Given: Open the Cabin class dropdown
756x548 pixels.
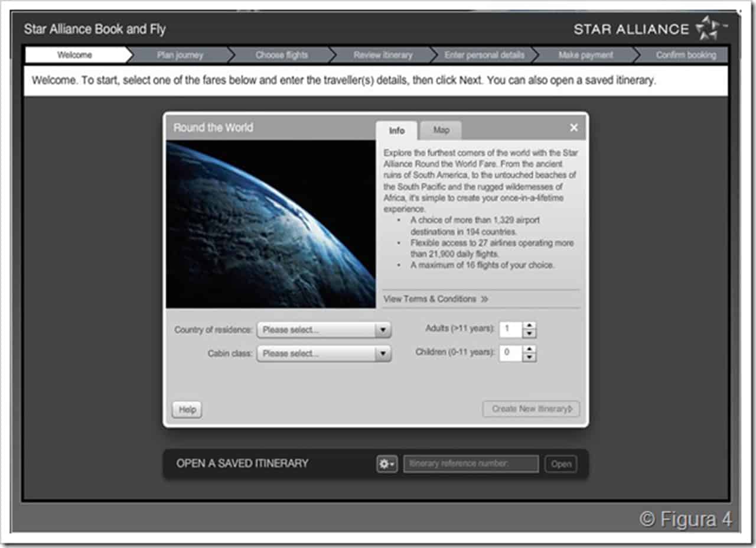Looking at the screenshot, I should click(324, 354).
